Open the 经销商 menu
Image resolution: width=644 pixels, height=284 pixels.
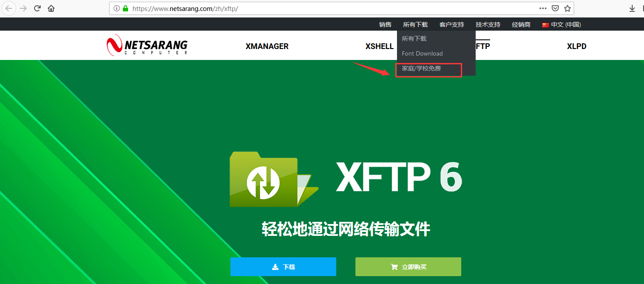[521, 25]
